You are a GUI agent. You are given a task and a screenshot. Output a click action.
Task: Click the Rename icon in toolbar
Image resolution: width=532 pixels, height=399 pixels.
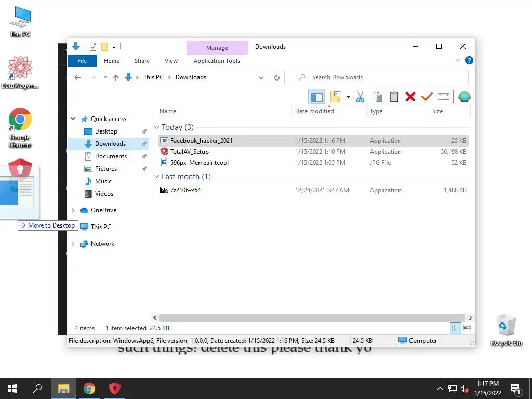click(444, 97)
